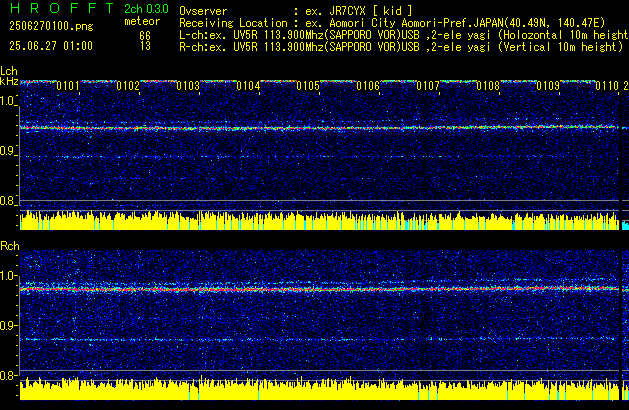
Task: Click the 0103 time marker
Action: (188, 86)
